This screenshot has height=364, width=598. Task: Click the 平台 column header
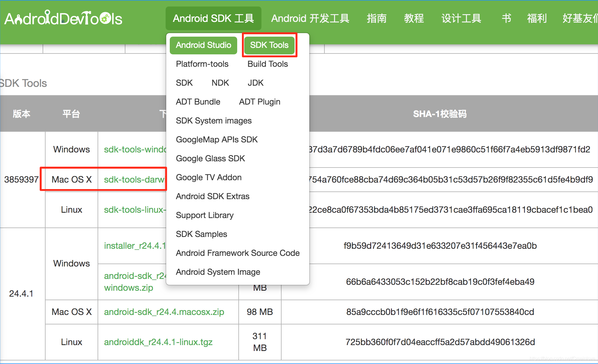tap(71, 114)
